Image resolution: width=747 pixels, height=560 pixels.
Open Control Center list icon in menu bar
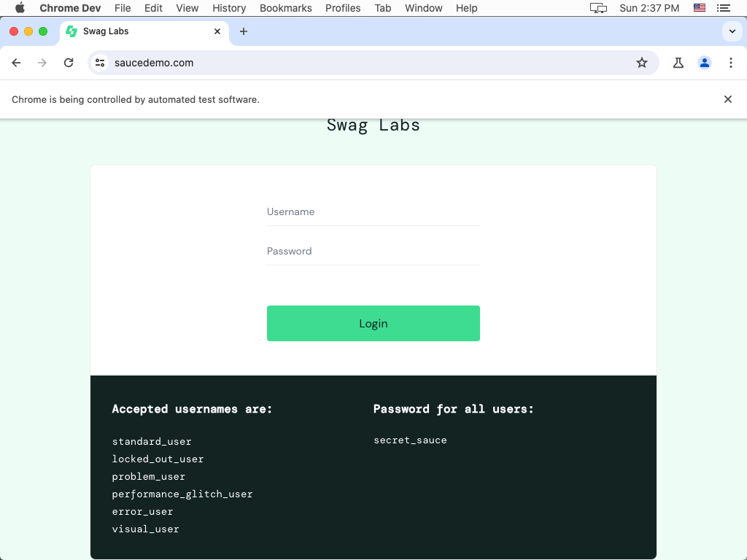[x=723, y=8]
